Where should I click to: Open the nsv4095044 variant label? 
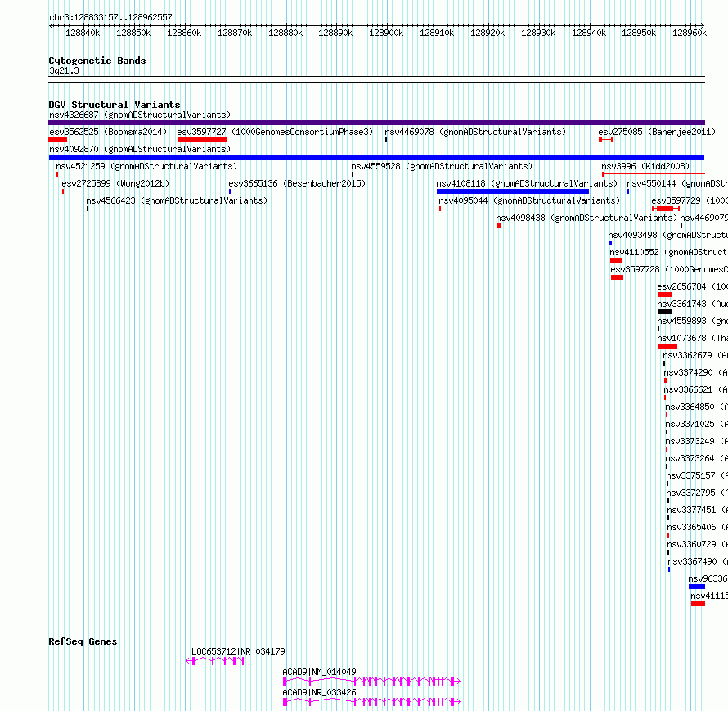coord(529,200)
